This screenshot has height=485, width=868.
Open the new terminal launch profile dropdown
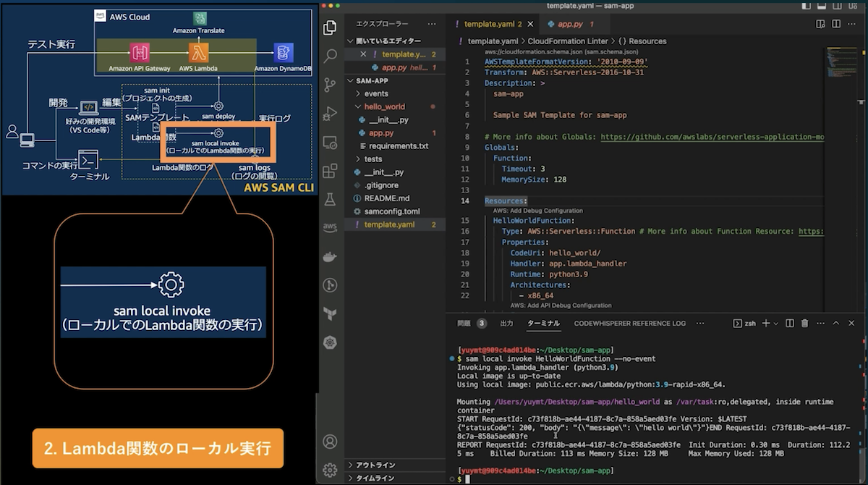(x=775, y=324)
